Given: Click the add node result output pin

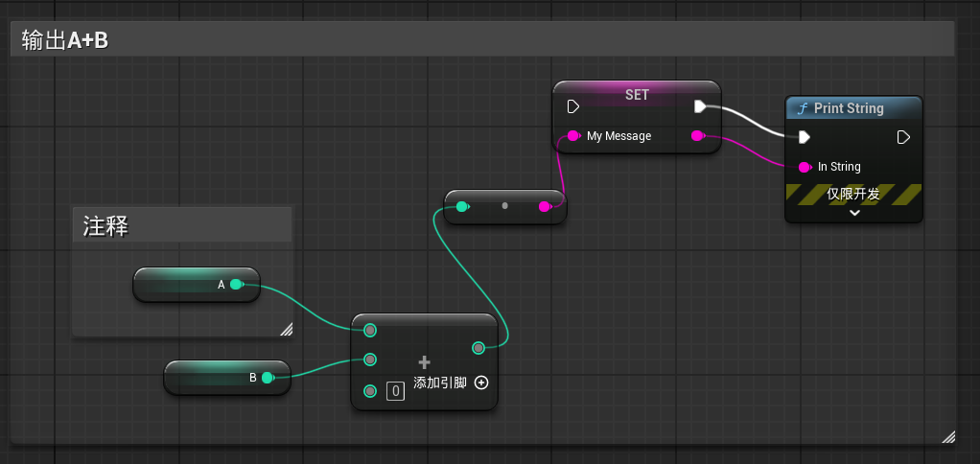Looking at the screenshot, I should point(478,348).
